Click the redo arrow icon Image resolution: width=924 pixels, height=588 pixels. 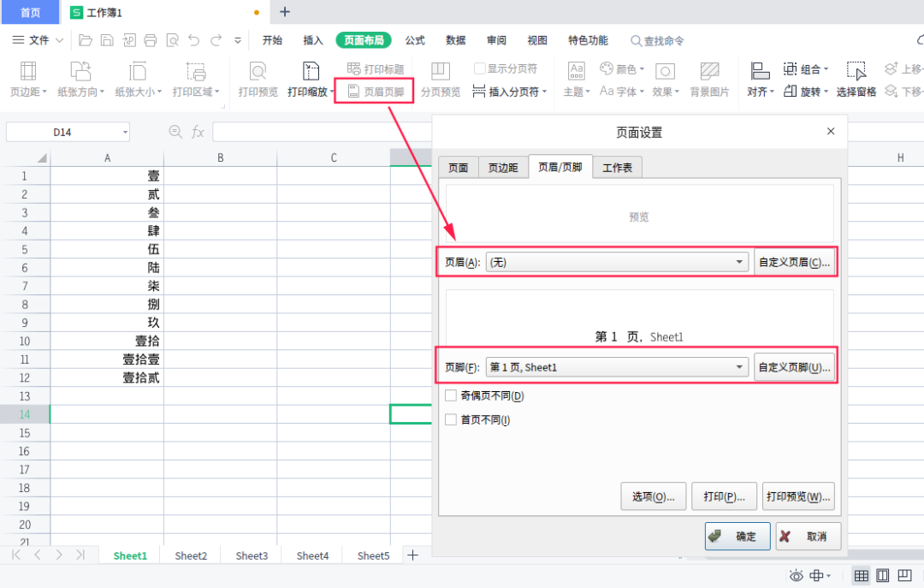tap(216, 40)
